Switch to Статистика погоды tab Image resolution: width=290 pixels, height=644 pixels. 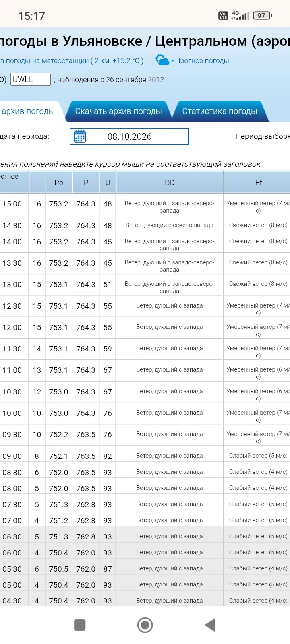click(x=220, y=111)
